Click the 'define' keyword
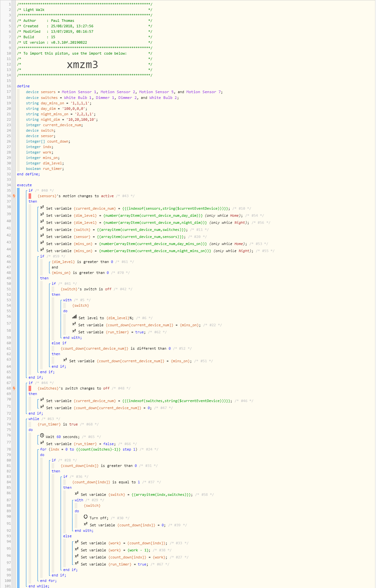The image size is (378, 588). (23, 86)
